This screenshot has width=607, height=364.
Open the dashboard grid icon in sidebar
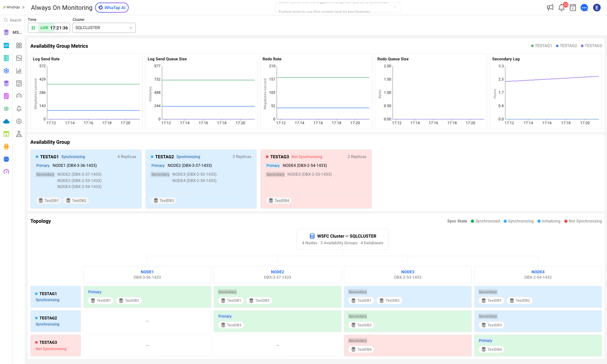(19, 45)
